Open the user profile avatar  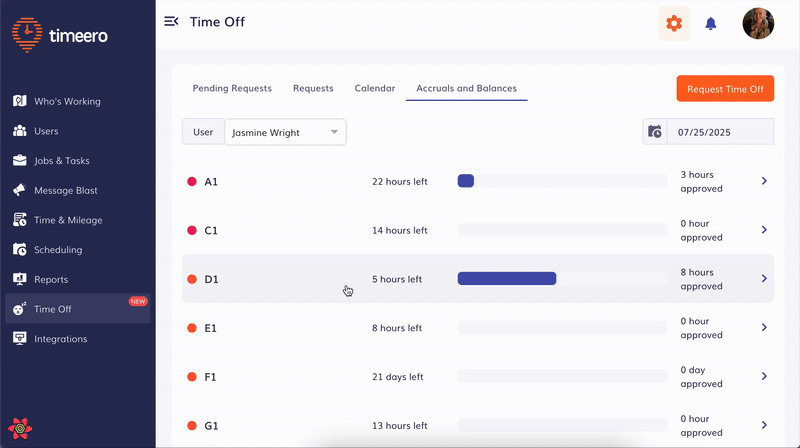[x=758, y=23]
